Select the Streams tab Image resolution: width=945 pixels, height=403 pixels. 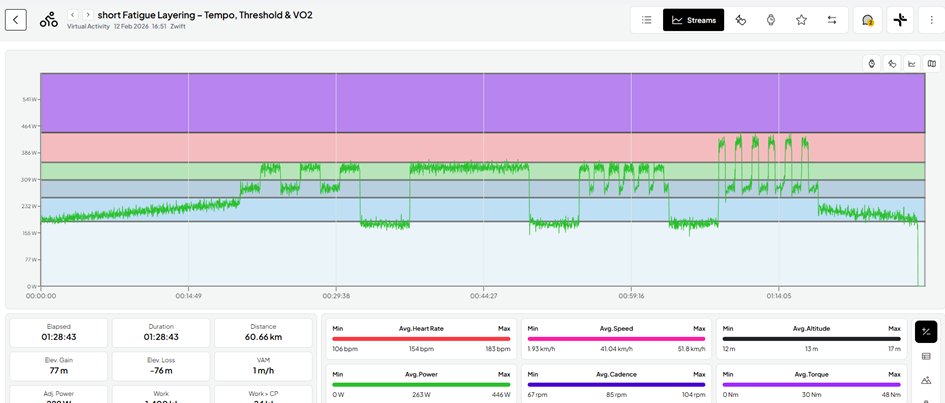(x=693, y=19)
